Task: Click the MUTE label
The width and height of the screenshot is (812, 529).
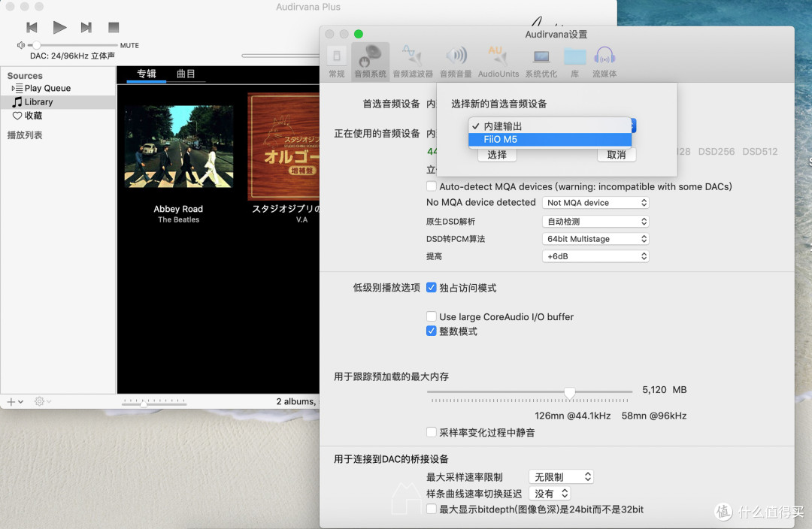Action: click(129, 46)
